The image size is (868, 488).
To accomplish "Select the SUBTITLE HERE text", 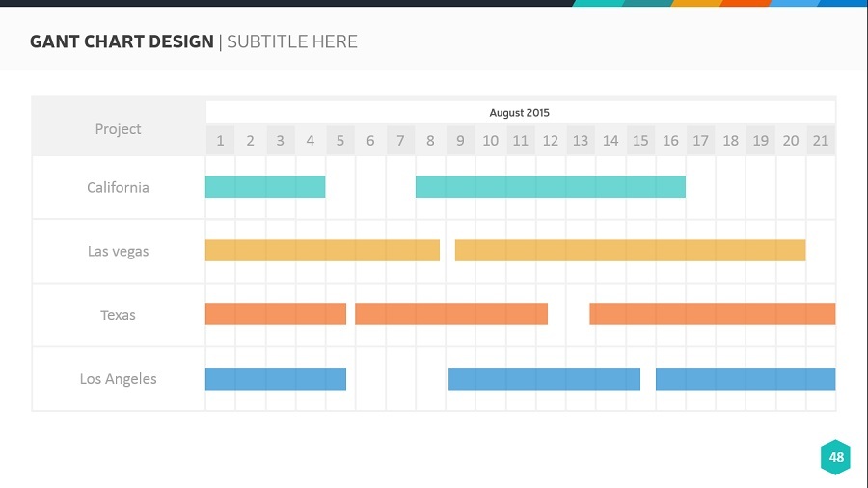I will click(x=292, y=41).
